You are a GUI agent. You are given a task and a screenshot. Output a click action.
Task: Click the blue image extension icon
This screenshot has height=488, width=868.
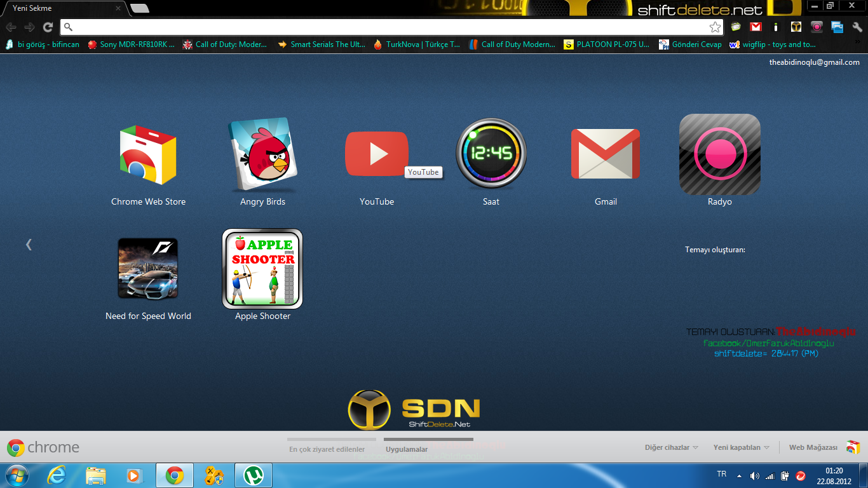click(837, 27)
